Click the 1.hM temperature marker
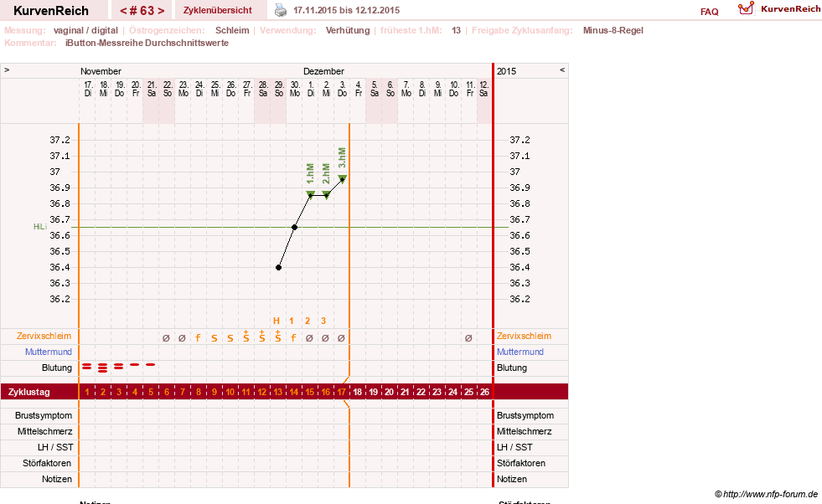 [x=310, y=195]
